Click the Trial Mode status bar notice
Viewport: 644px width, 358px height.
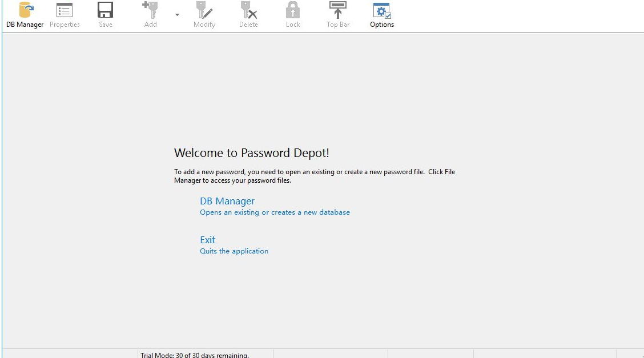195,355
